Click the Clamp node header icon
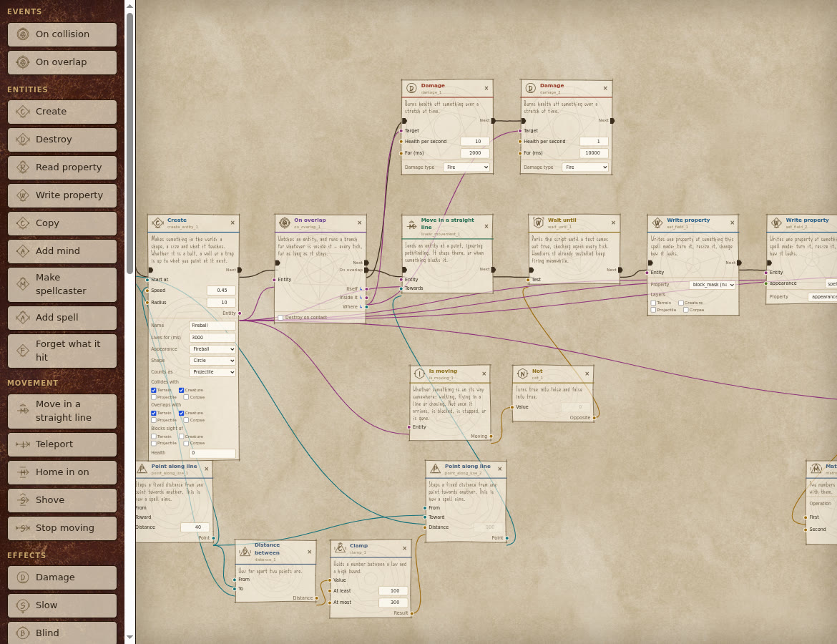 coord(340,548)
